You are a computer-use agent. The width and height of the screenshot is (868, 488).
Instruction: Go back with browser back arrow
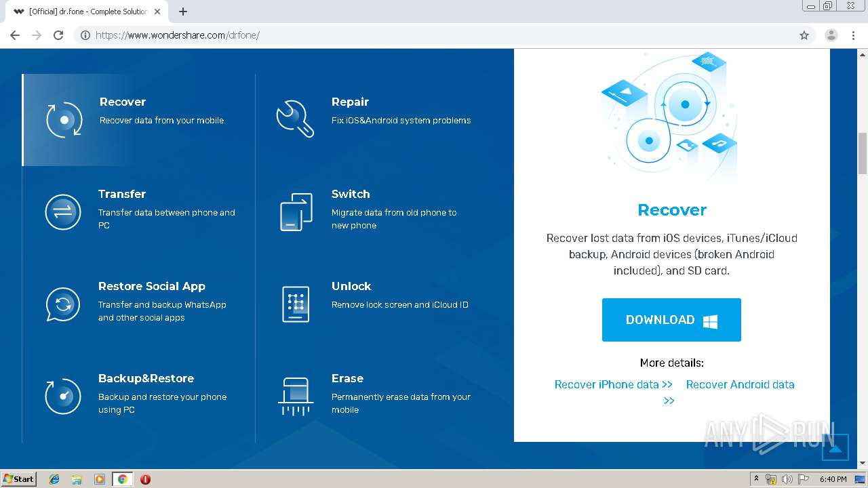pos(15,35)
